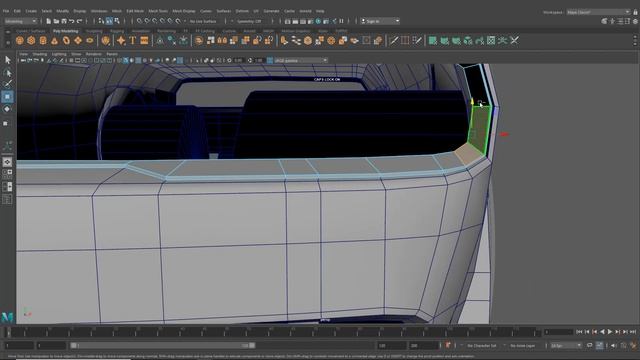Activate the Multi-Cut tool shelf icon
Image resolution: width=640 pixels, height=360 pixels.
[393, 40]
